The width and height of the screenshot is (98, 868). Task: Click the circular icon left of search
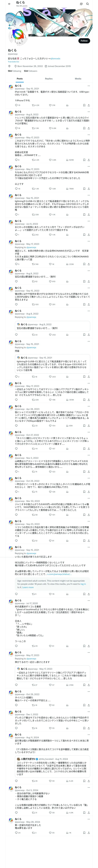(81, 4)
